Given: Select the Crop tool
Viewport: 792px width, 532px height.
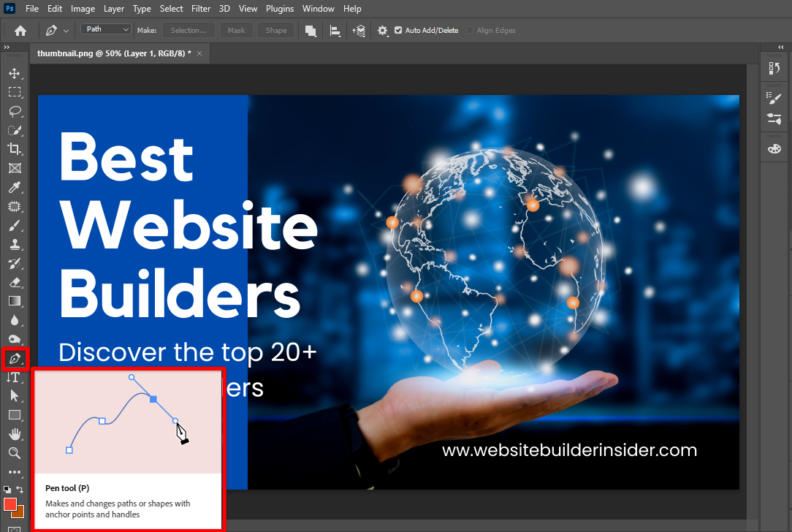Looking at the screenshot, I should pyautogui.click(x=15, y=149).
